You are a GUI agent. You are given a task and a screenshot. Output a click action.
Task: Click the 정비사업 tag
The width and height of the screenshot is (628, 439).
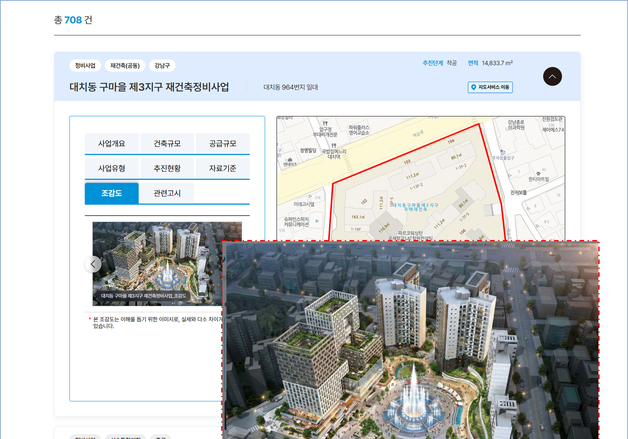[85, 66]
